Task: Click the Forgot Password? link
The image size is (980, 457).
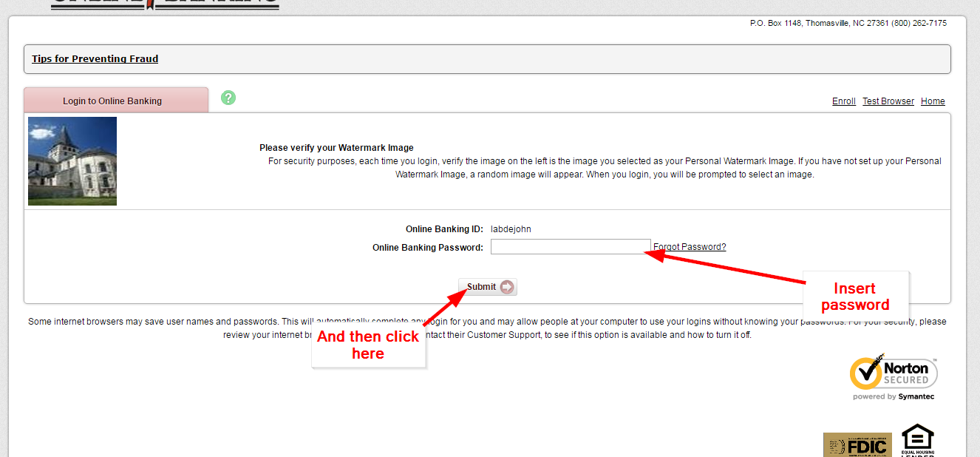Action: tap(689, 247)
